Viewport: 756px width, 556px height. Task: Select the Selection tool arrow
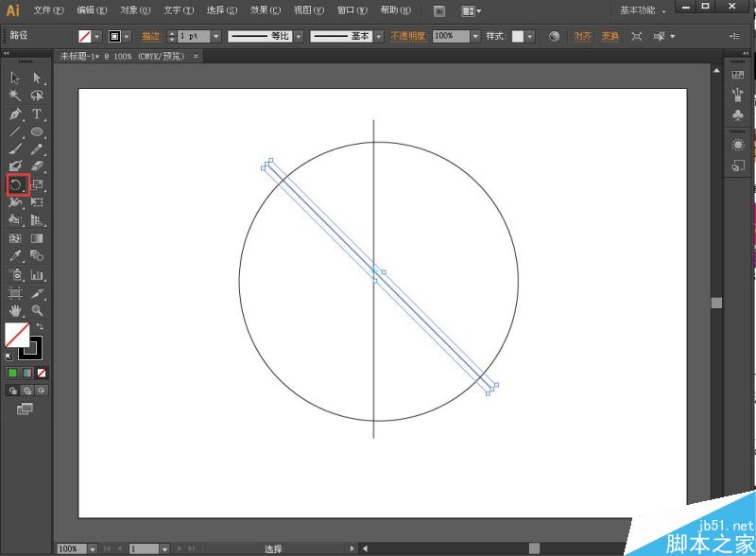15,78
